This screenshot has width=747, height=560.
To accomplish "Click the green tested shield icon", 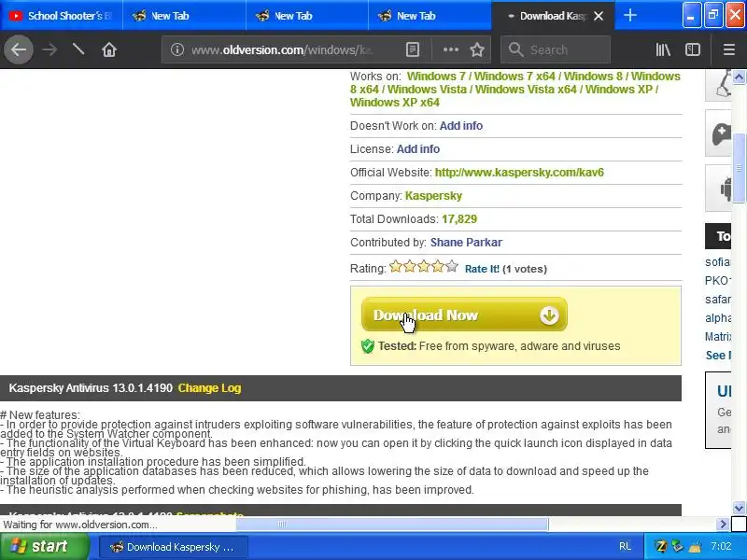I will coord(368,345).
